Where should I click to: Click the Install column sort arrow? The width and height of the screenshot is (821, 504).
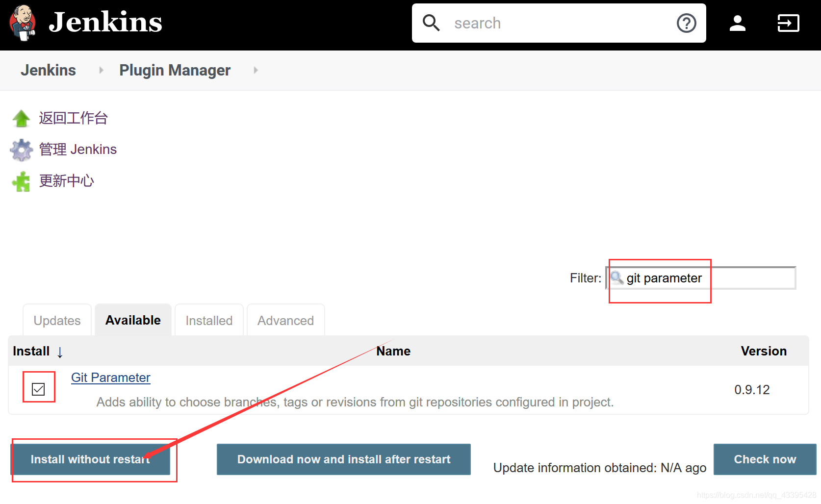60,352
